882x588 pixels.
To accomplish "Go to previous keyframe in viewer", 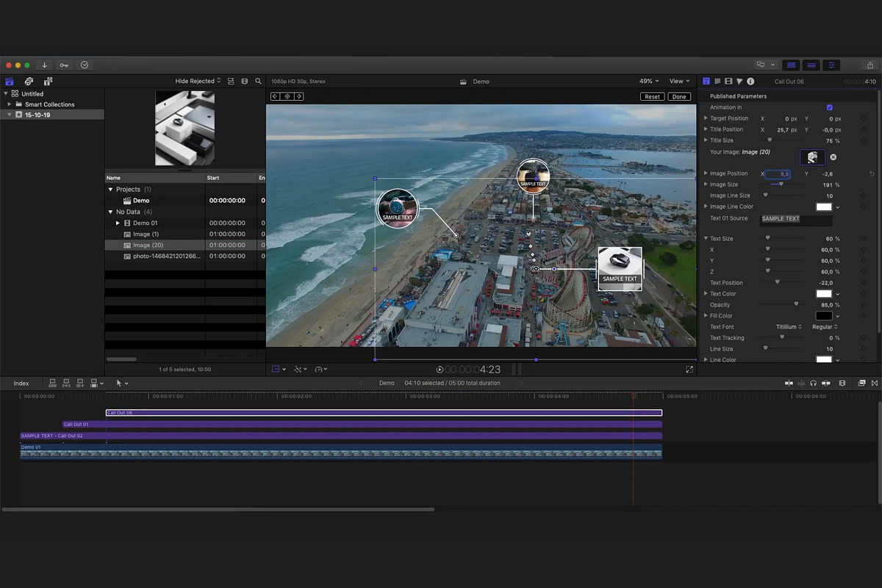I will 275,96.
